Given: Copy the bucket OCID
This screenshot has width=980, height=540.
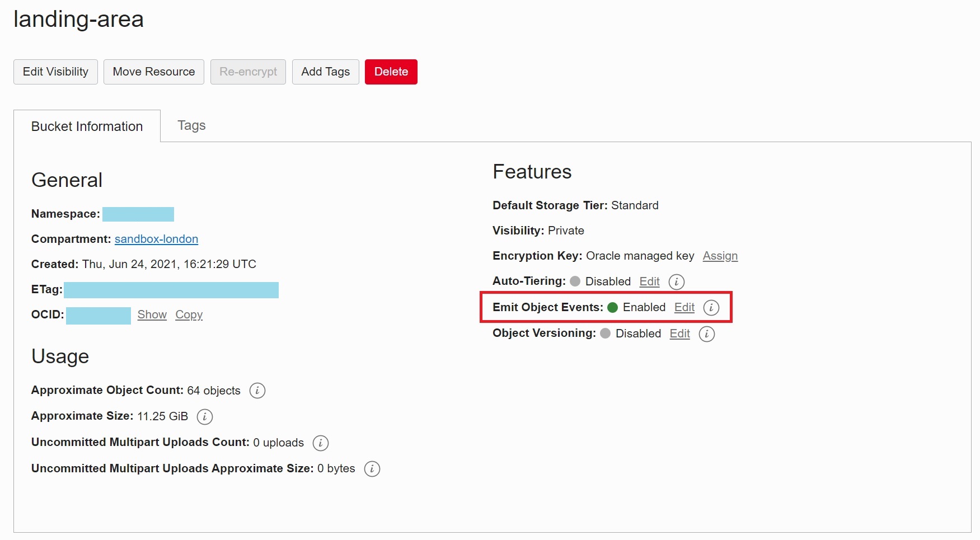Looking at the screenshot, I should [x=189, y=314].
